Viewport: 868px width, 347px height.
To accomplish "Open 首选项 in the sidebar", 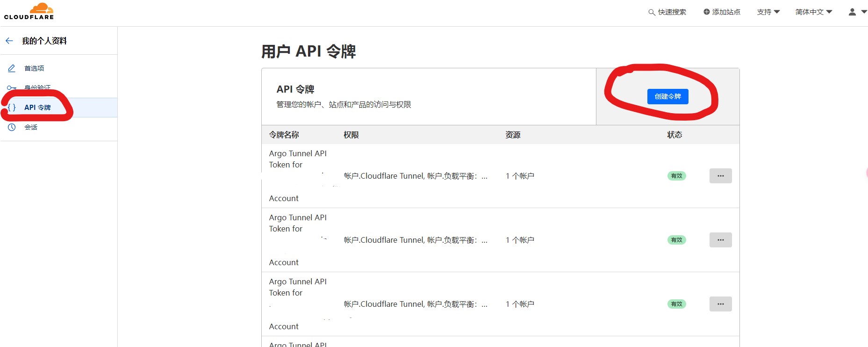I will click(x=34, y=68).
